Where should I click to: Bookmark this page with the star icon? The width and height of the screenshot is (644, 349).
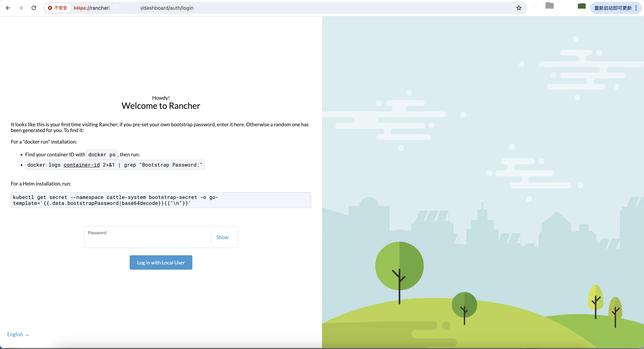519,8
